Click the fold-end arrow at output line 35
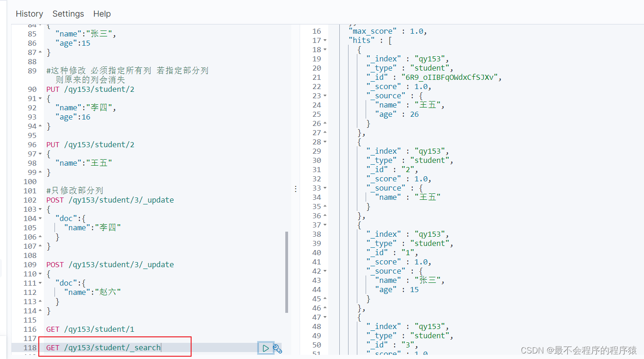This screenshot has width=644, height=359. point(325,206)
